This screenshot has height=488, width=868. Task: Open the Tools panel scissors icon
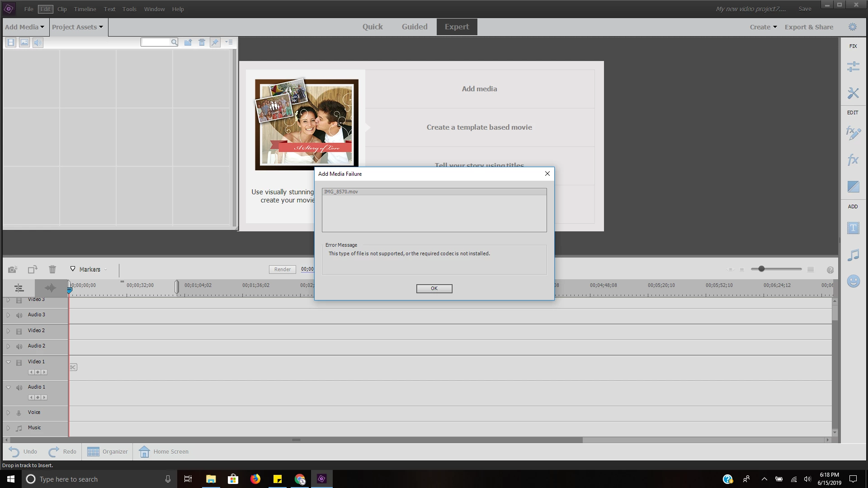853,93
